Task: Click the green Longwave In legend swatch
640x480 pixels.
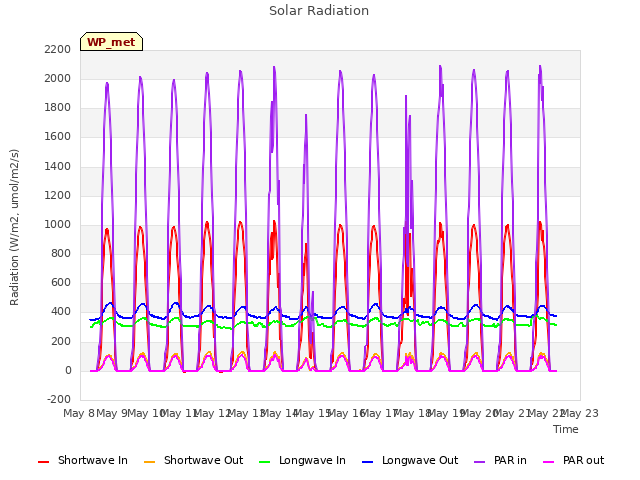Action: point(264,462)
